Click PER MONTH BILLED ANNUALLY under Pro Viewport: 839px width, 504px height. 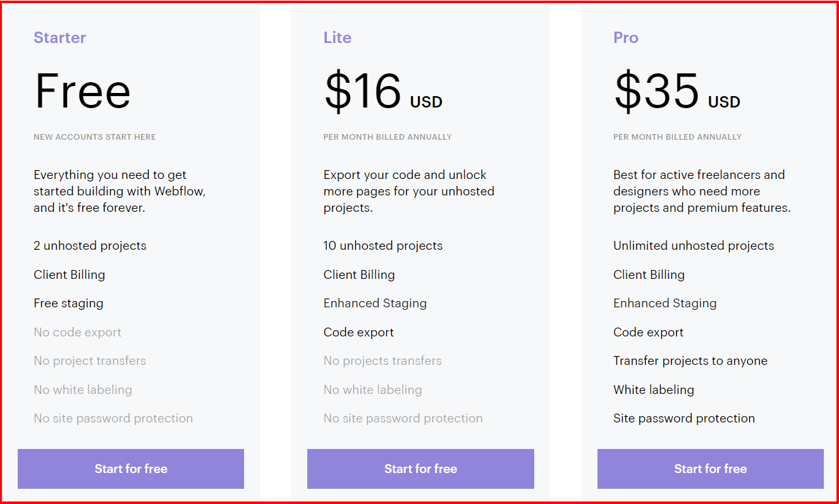(677, 137)
